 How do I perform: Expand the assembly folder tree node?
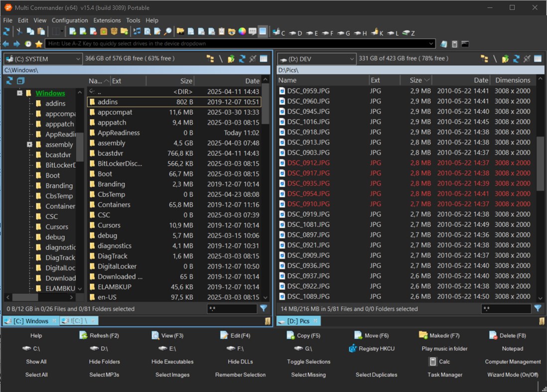29,144
